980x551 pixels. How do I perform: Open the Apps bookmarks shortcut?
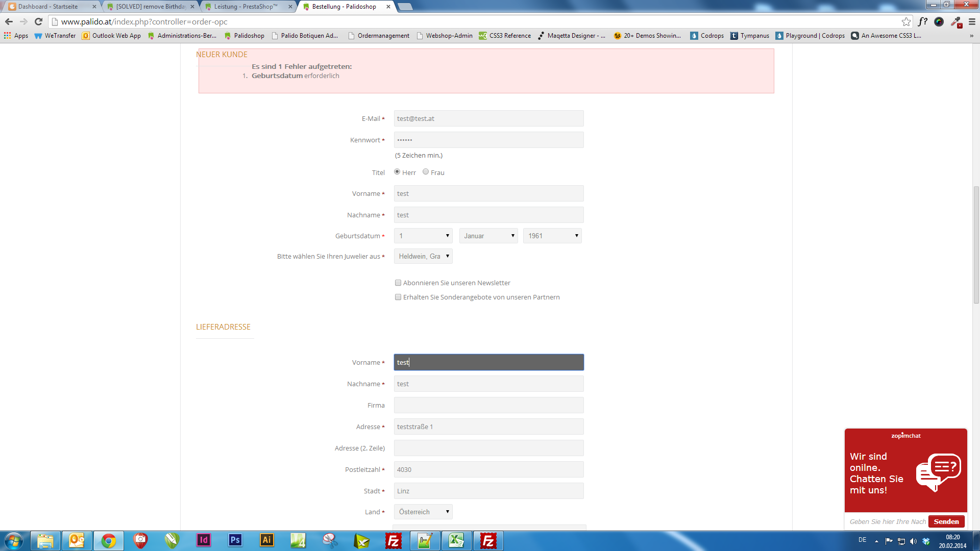[x=16, y=36]
